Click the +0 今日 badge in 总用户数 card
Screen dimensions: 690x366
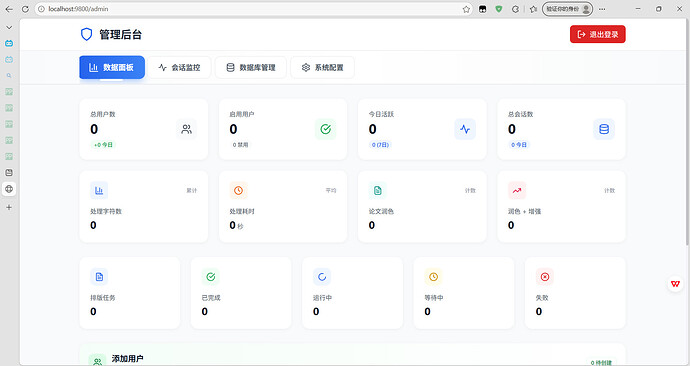[103, 145]
